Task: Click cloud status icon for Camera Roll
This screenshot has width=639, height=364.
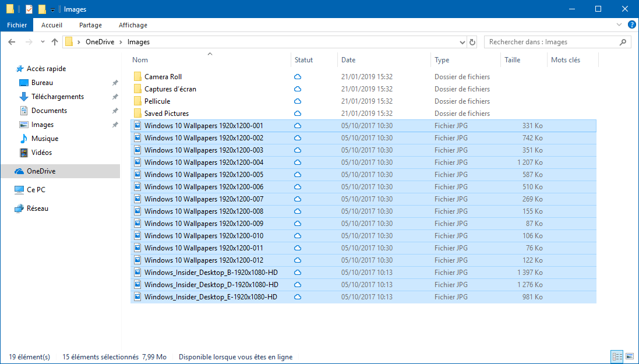Action: pos(298,77)
